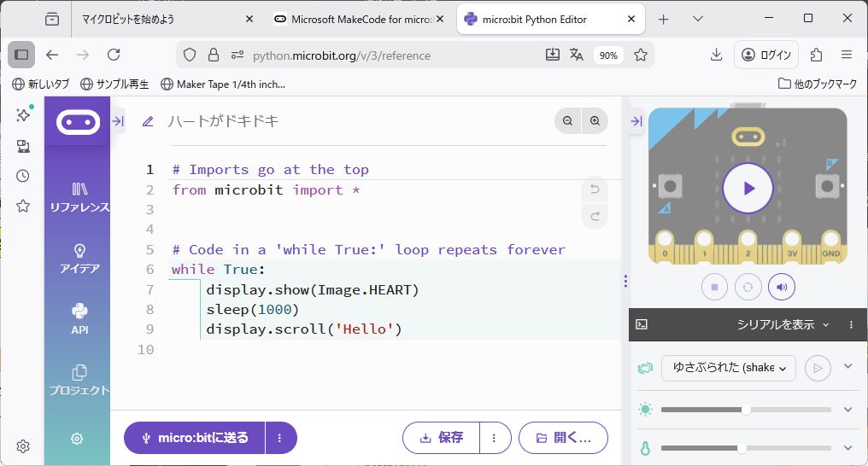868x466 pixels.
Task: Open the リファレンス tab
Action: [79, 196]
